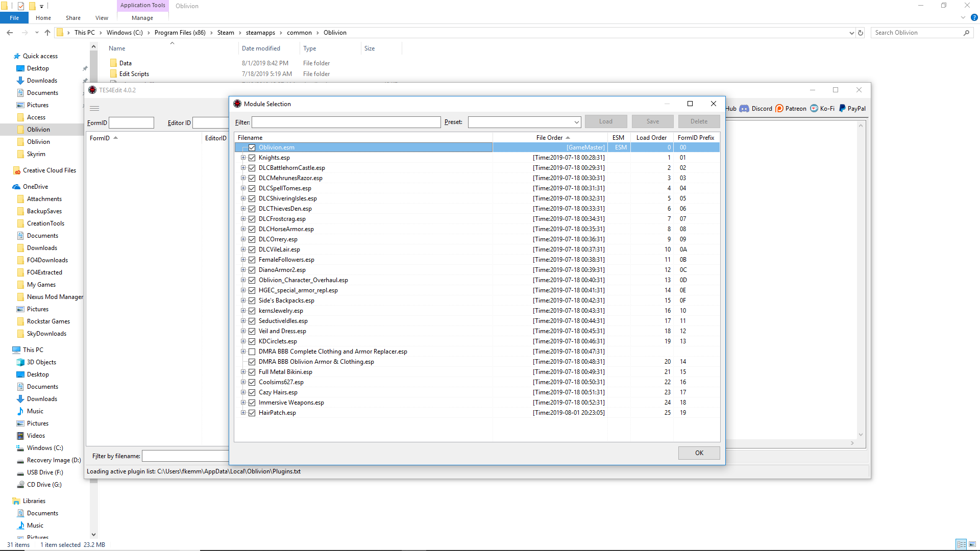Uncheck Immersive Weapons.esp module
Image resolution: width=980 pixels, height=551 pixels.
coord(252,403)
